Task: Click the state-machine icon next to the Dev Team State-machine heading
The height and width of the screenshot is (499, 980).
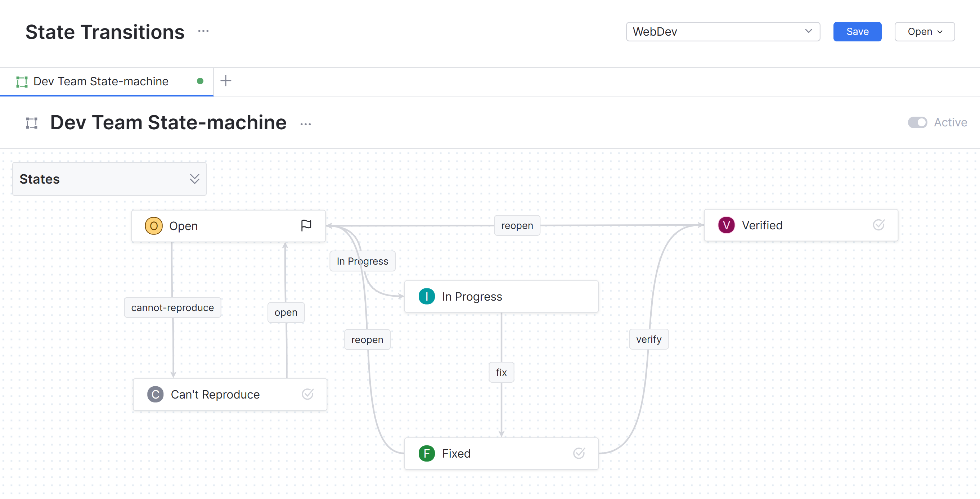Action: point(31,122)
